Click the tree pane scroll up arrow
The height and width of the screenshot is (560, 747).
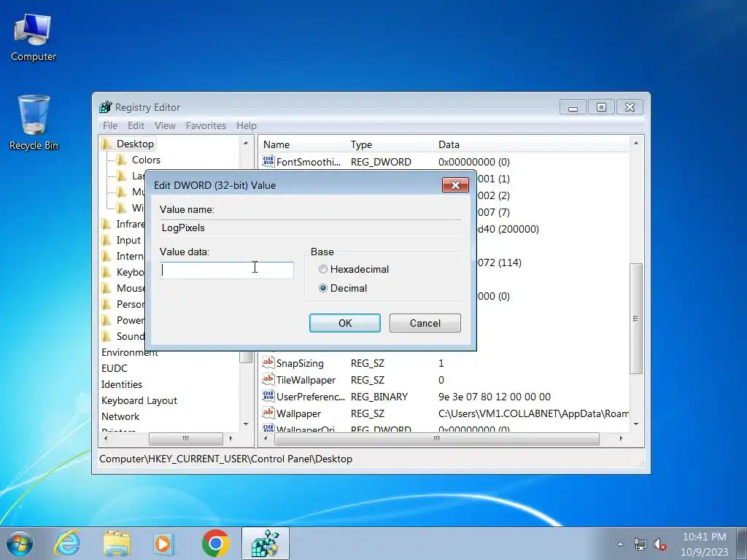[246, 143]
